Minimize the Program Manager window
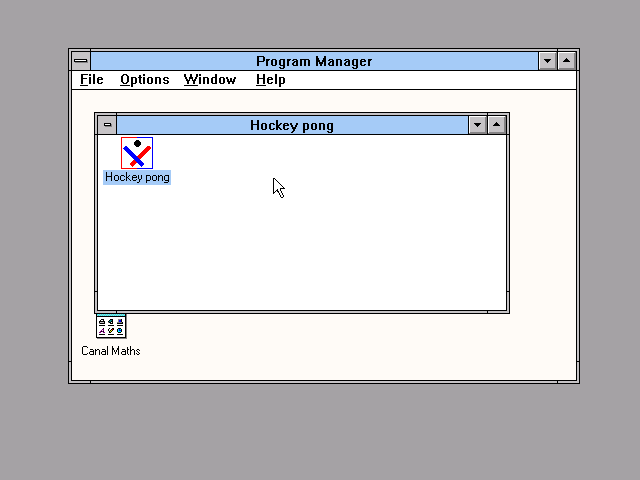The width and height of the screenshot is (640, 480). [547, 61]
